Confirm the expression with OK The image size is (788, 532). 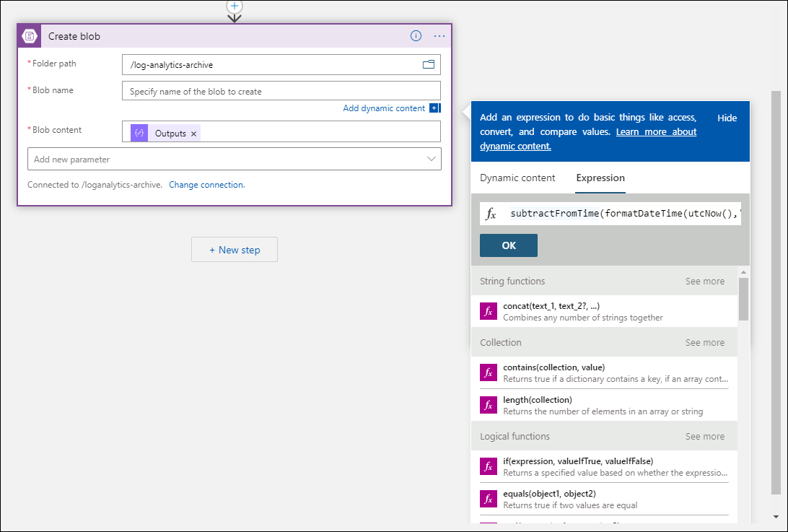pyautogui.click(x=508, y=245)
